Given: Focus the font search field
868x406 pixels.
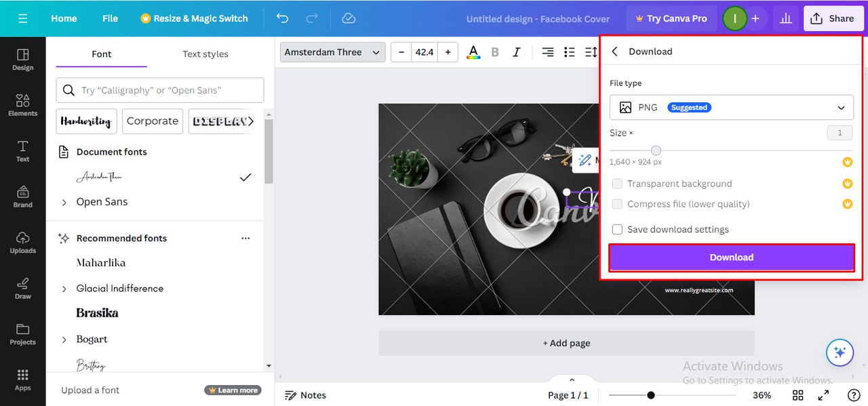Looking at the screenshot, I should 160,90.
